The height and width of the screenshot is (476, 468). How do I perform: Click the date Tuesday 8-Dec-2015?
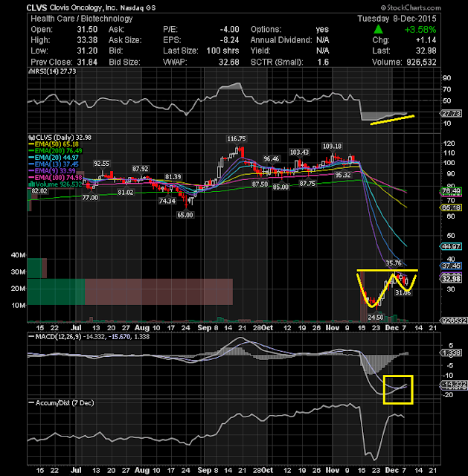397,19
